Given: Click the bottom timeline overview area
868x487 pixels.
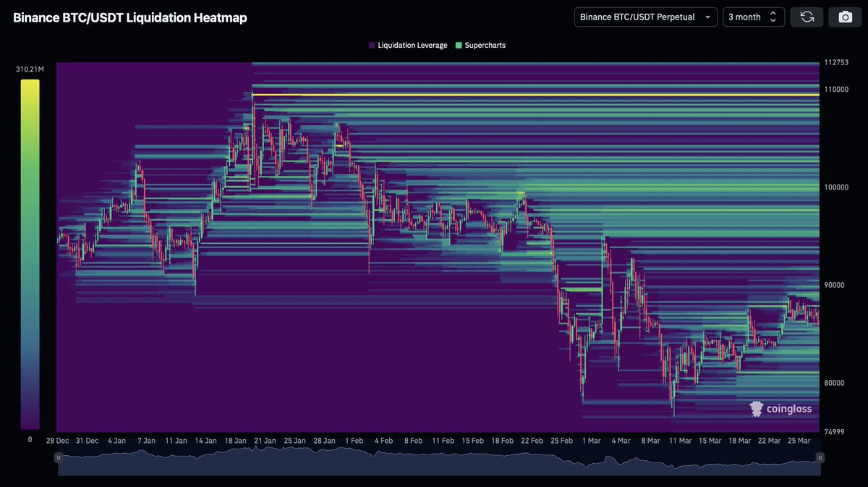Looking at the screenshot, I should pyautogui.click(x=439, y=461).
